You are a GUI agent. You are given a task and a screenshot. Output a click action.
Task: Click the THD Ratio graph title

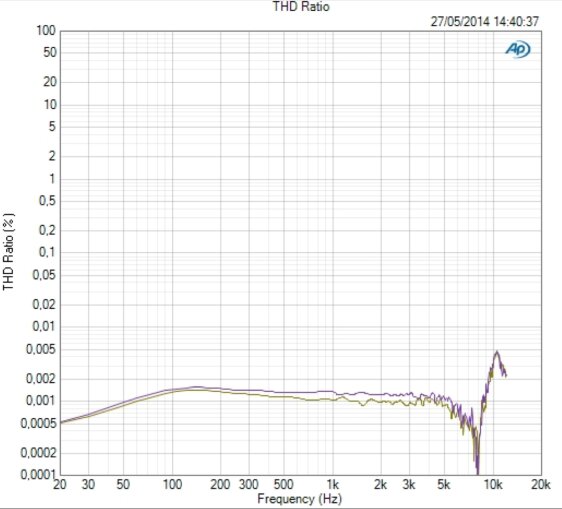[x=301, y=6]
